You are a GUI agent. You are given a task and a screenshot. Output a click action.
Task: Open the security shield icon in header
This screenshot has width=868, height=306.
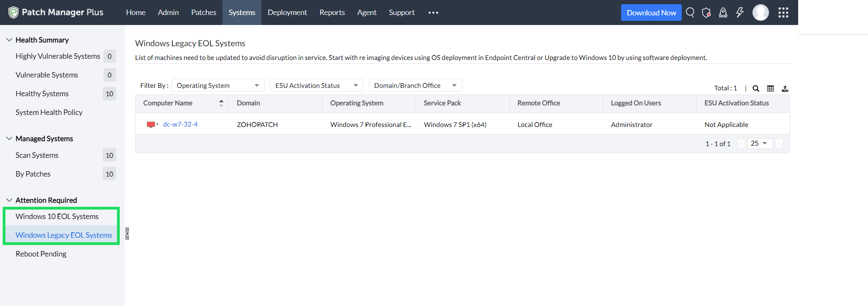click(706, 12)
